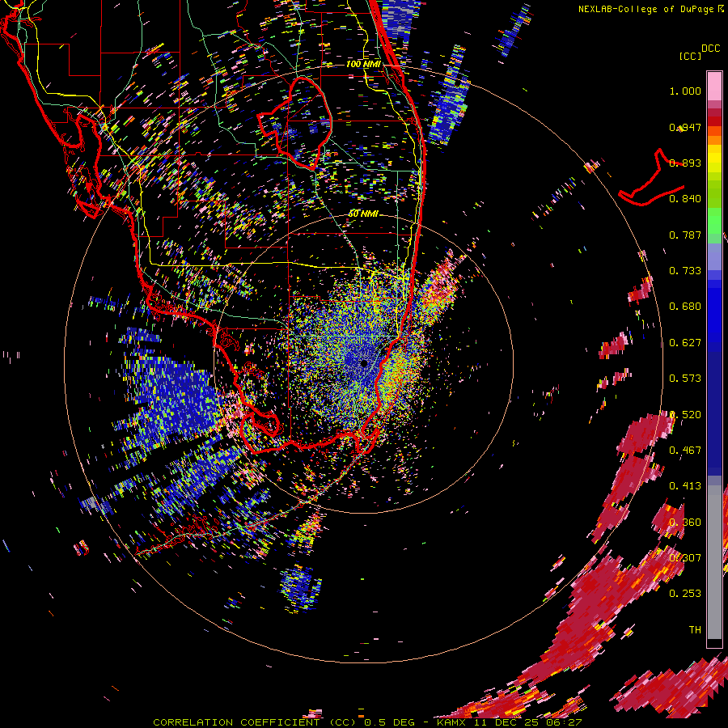Select the 0.733 legend value
Image resolution: width=728 pixels, height=728 pixels.
coord(685,271)
